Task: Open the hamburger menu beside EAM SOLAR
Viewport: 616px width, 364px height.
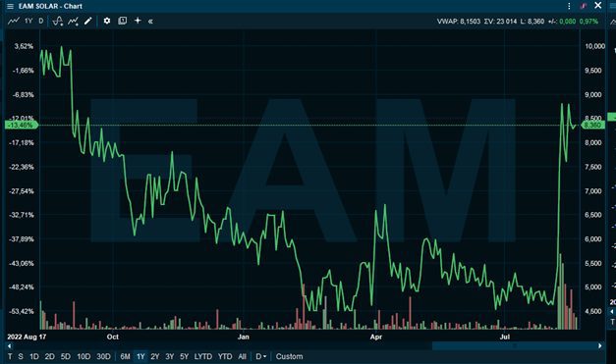Action: [10, 6]
